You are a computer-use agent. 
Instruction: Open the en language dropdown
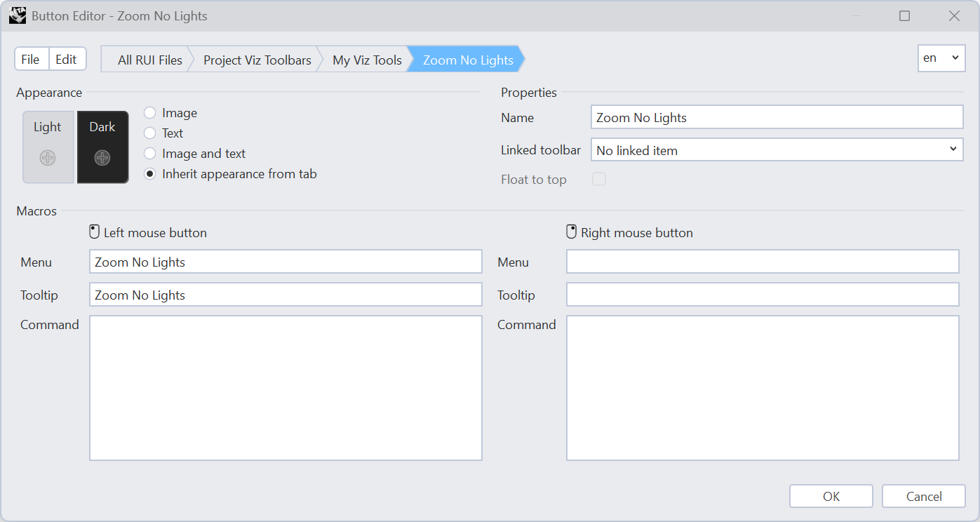click(941, 59)
